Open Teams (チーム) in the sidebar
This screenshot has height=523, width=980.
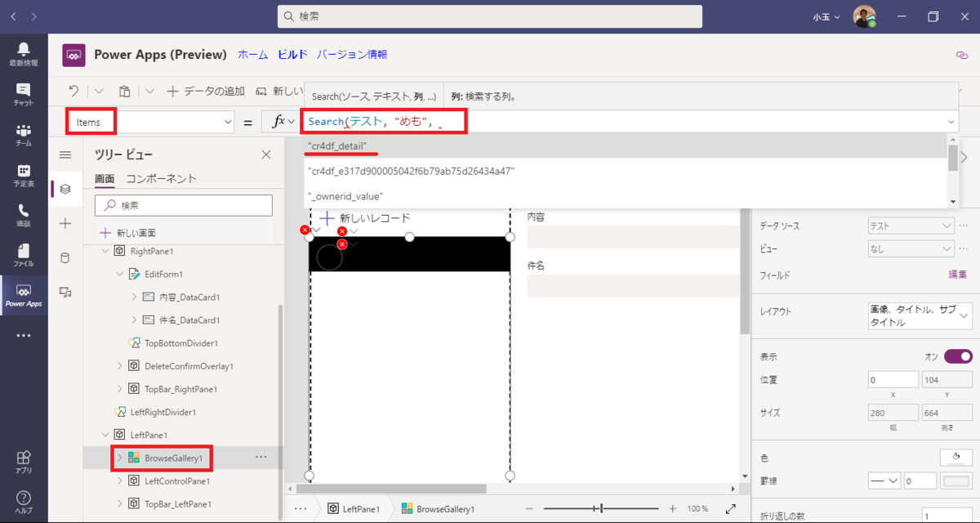[x=23, y=135]
